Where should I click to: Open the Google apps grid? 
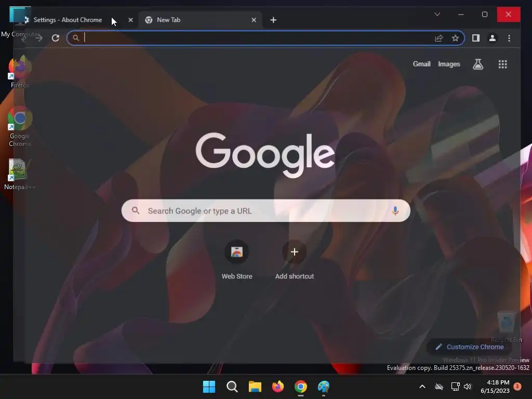coord(502,64)
